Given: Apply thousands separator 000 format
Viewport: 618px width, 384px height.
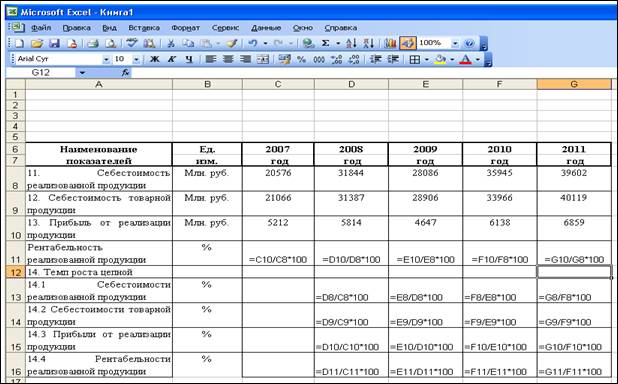Looking at the screenshot, I should [x=318, y=59].
